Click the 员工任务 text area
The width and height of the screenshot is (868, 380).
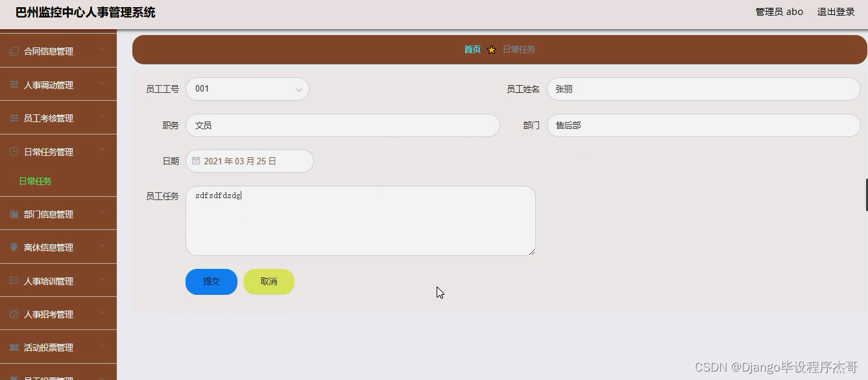coord(361,221)
